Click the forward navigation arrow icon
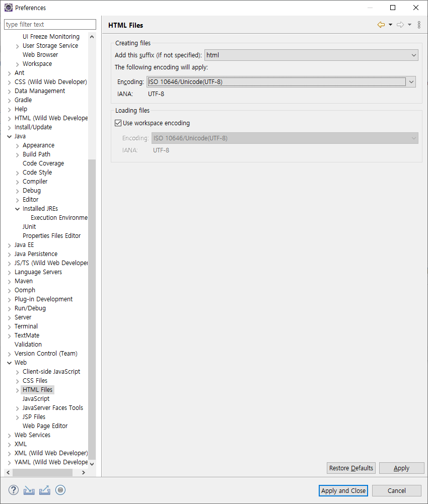The image size is (428, 504). [x=400, y=25]
